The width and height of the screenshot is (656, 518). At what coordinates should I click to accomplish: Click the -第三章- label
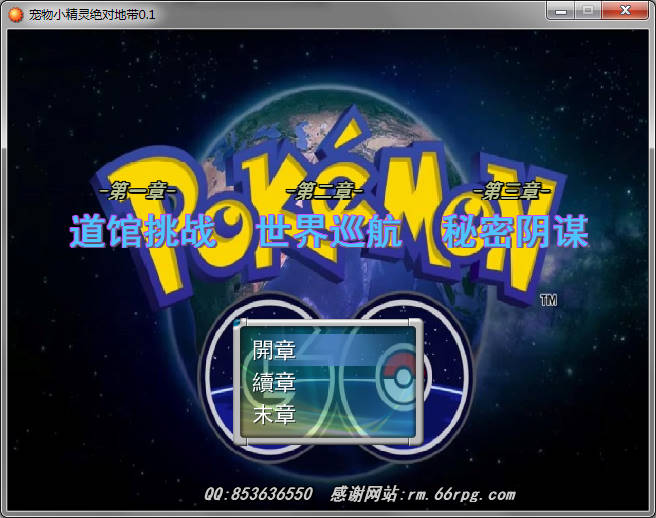[511, 192]
